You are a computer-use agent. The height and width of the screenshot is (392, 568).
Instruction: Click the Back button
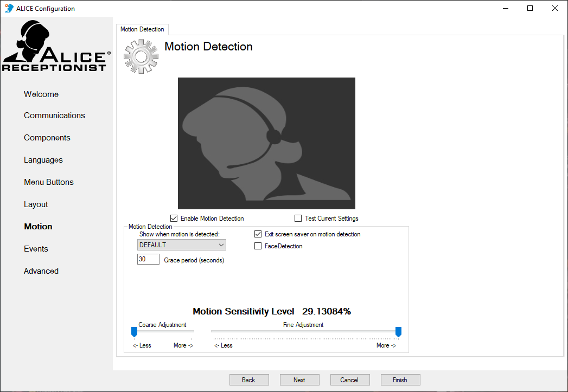249,380
